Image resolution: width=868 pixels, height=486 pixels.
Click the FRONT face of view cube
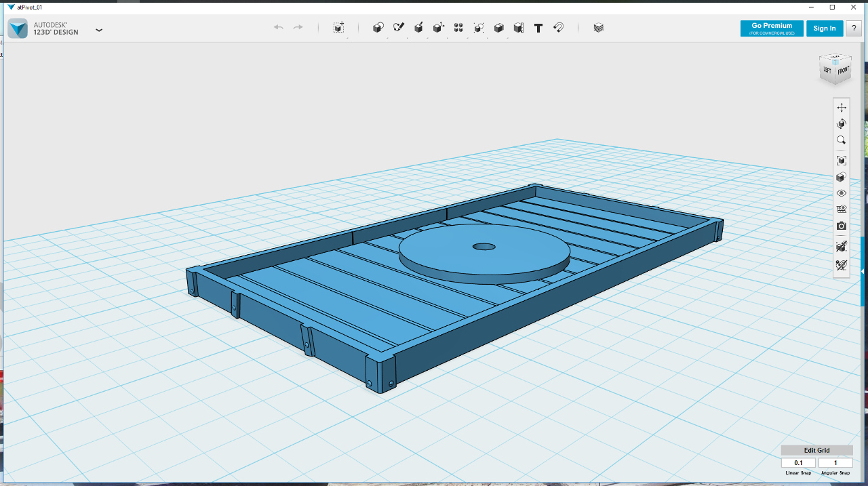(x=843, y=70)
